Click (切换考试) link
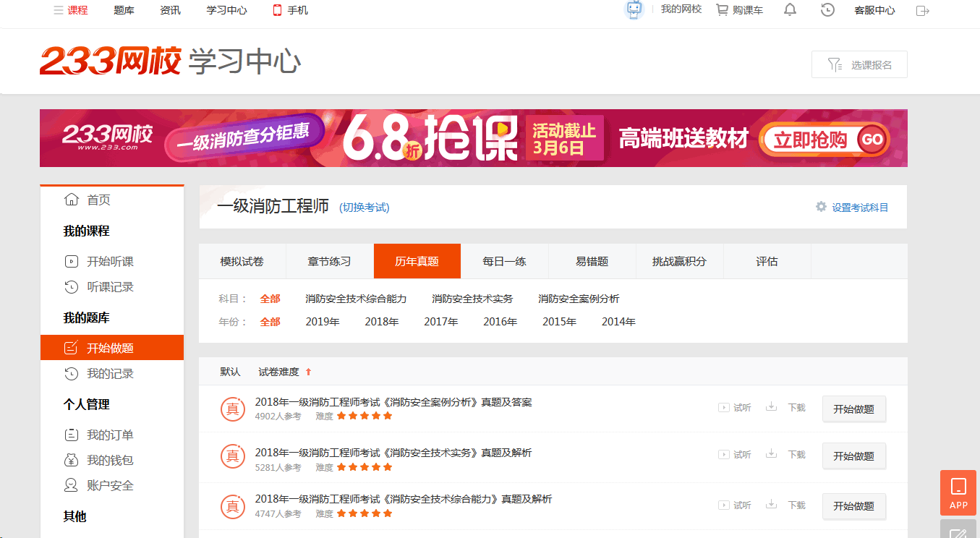 (x=365, y=208)
